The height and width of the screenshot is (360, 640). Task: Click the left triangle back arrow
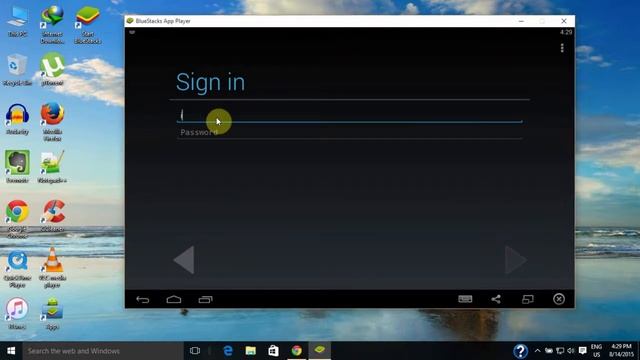point(184,260)
